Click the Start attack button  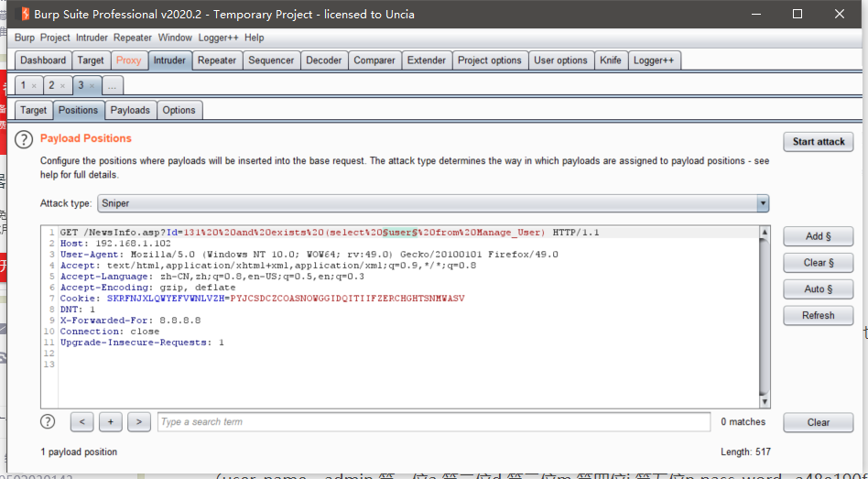coord(819,142)
